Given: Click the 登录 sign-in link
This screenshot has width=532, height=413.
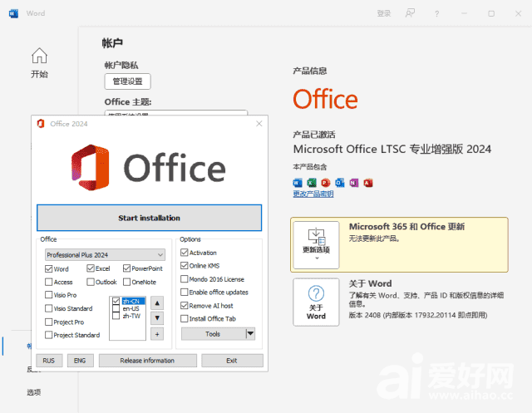Looking at the screenshot, I should coord(384,13).
